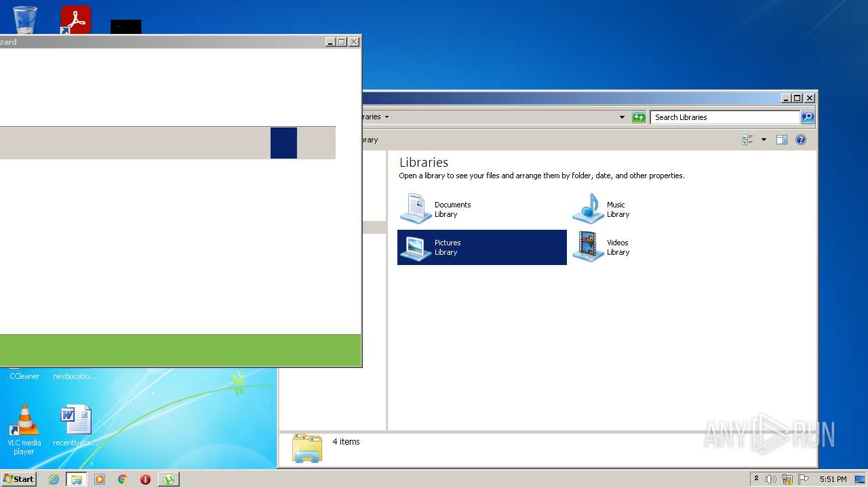The height and width of the screenshot is (488, 868).
Task: Show hidden tray icons arrow
Action: point(756,479)
